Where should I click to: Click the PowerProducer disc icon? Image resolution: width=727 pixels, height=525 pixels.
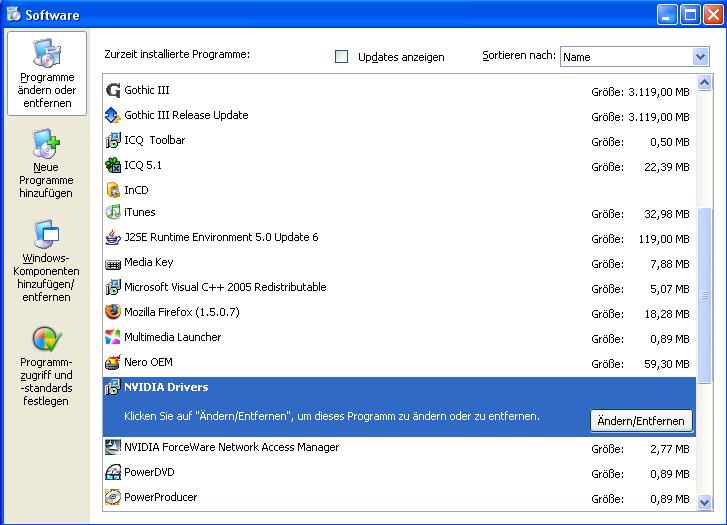pos(113,497)
